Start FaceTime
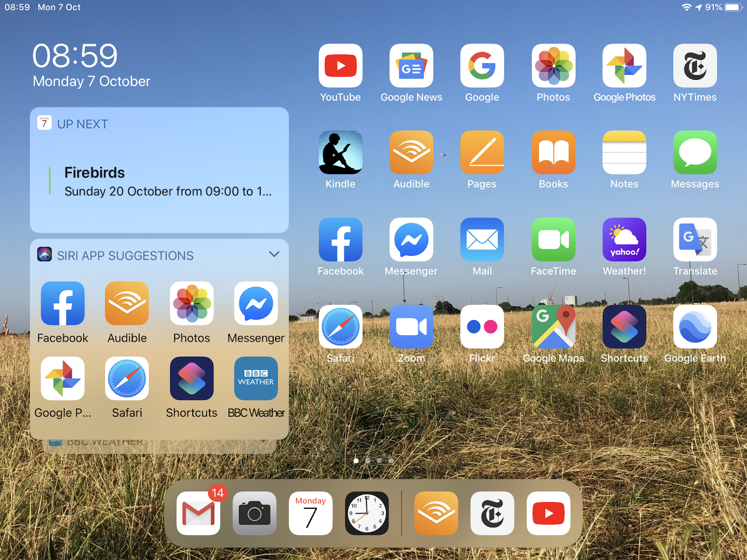This screenshot has width=747, height=560. 553,239
